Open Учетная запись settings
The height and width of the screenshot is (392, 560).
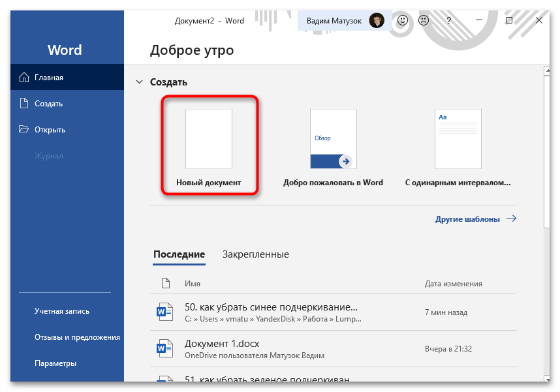62,311
